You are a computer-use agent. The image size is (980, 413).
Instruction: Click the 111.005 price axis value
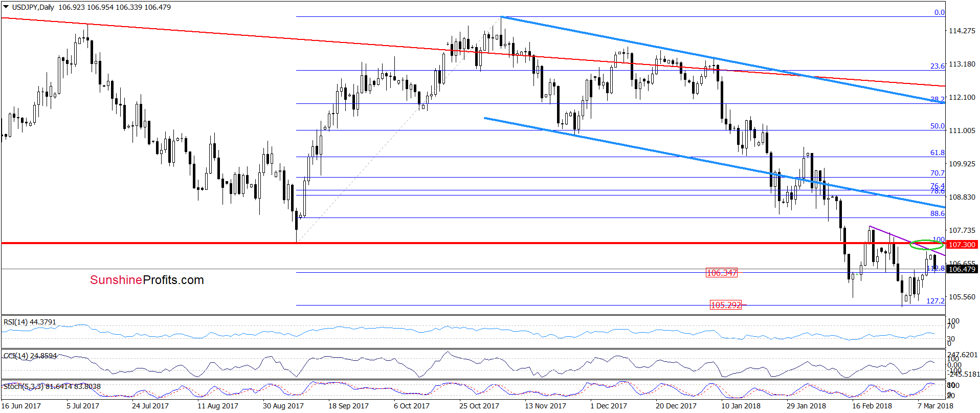click(x=962, y=131)
